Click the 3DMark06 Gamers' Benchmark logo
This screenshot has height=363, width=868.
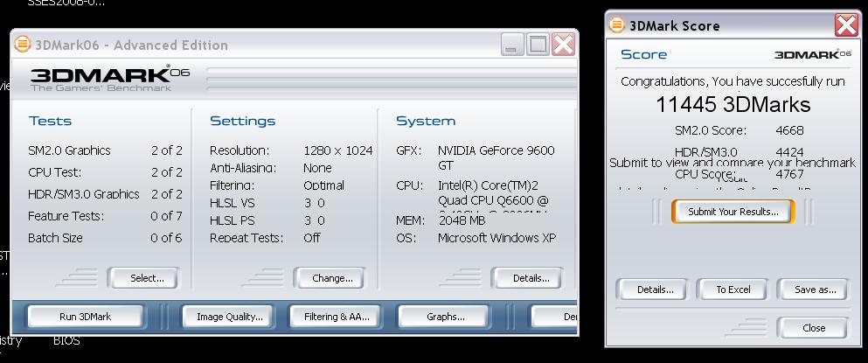coord(109,79)
